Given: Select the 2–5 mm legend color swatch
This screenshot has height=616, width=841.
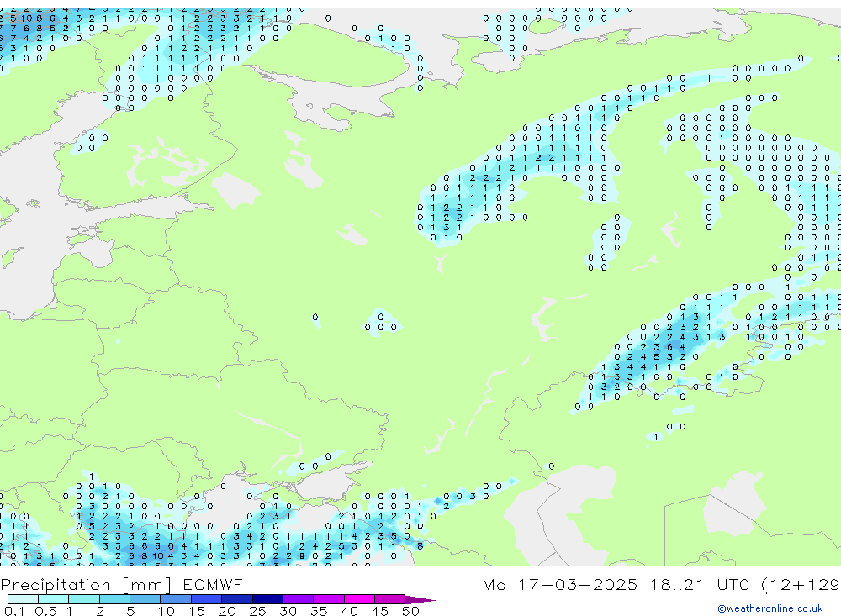Looking at the screenshot, I should pos(114,599).
